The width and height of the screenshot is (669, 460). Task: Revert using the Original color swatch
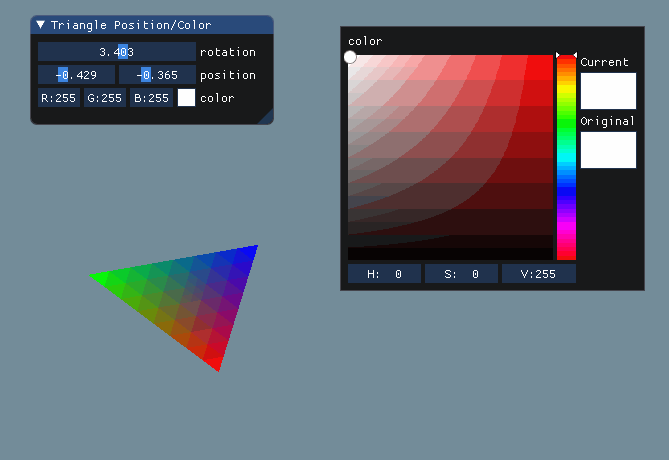click(x=608, y=150)
